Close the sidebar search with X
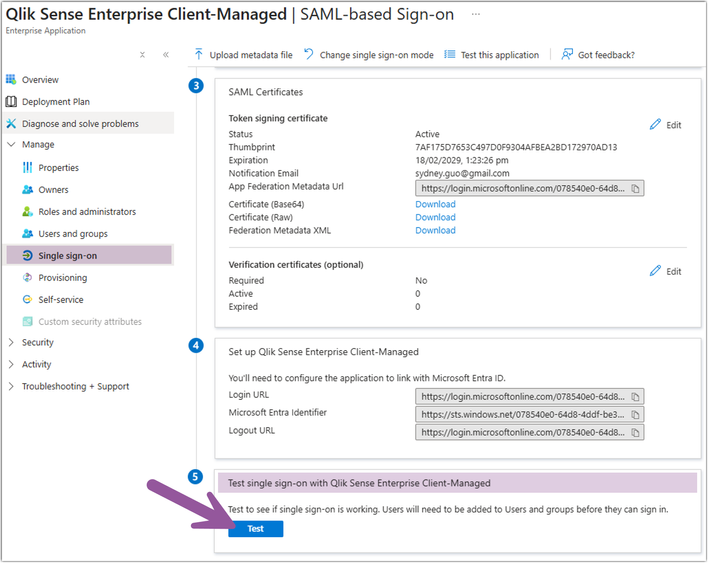The width and height of the screenshot is (708, 563). 142,55
